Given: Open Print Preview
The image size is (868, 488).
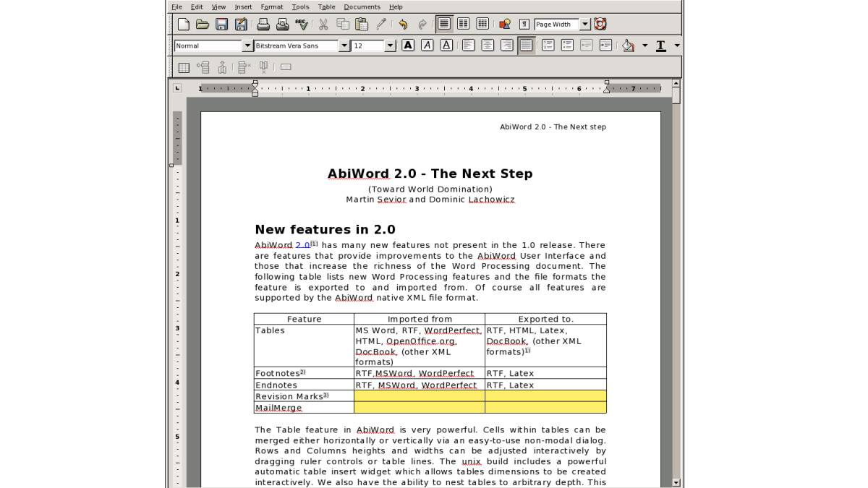Looking at the screenshot, I should [283, 25].
